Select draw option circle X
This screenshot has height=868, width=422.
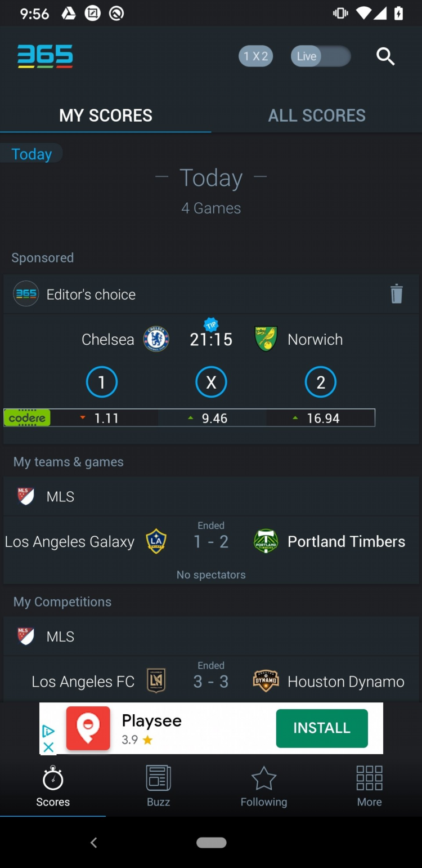click(x=211, y=382)
